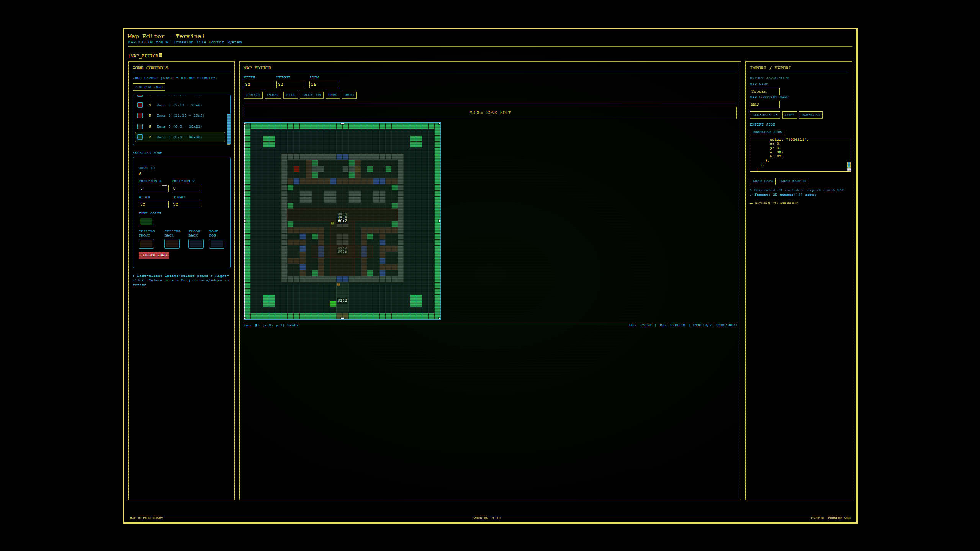
Task: Select the highlighted Zone 6 layer row
Action: pos(180,137)
